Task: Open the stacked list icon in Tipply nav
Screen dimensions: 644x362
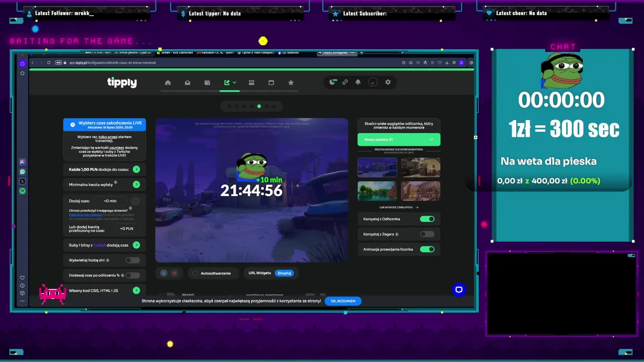Action: [x=252, y=82]
